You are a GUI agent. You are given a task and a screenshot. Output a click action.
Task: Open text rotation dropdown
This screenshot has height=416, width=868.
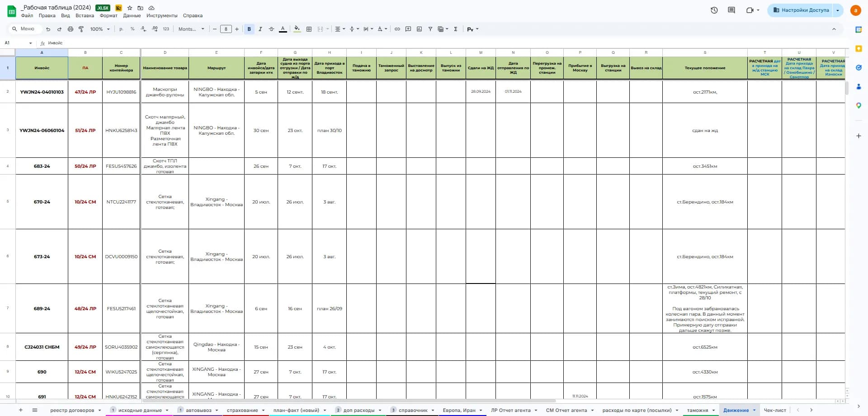382,29
